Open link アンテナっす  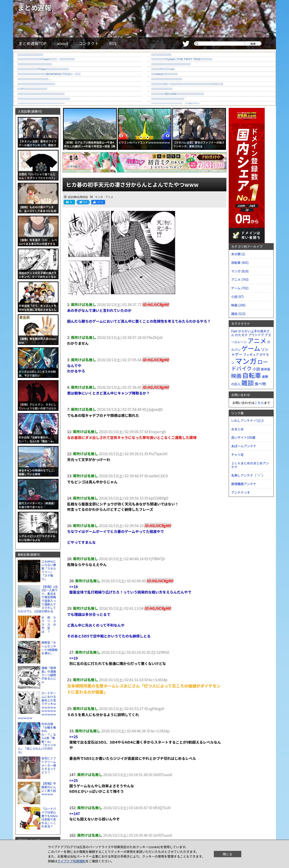click(241, 492)
